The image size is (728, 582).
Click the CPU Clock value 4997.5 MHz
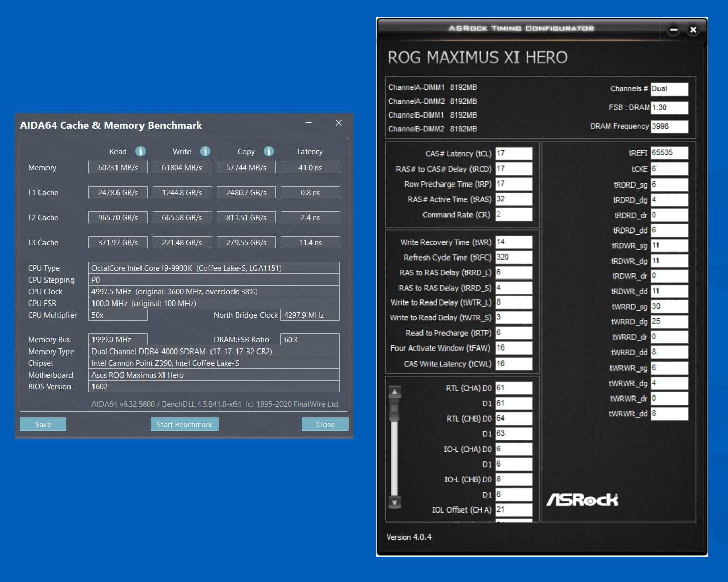click(214, 291)
